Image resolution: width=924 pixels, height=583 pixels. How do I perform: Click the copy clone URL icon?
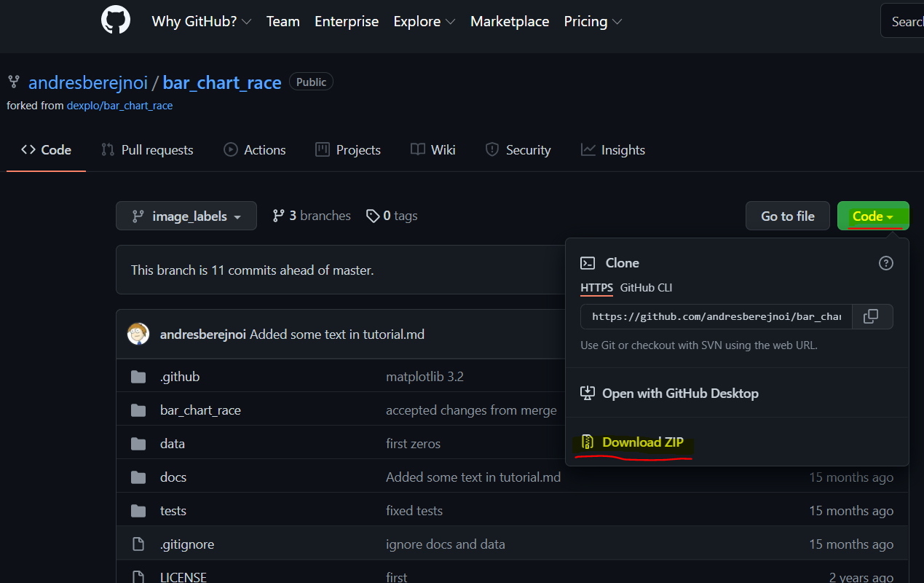coord(871,316)
